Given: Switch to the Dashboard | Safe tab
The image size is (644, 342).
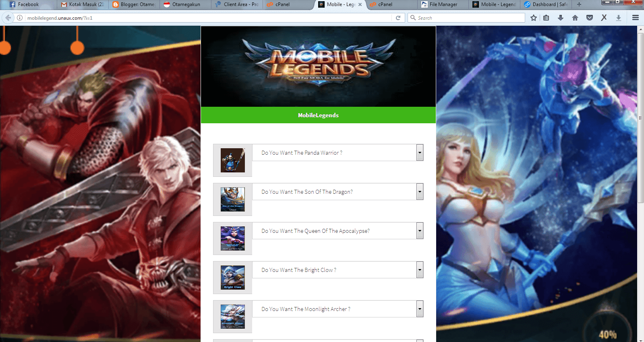Looking at the screenshot, I should pos(546,4).
